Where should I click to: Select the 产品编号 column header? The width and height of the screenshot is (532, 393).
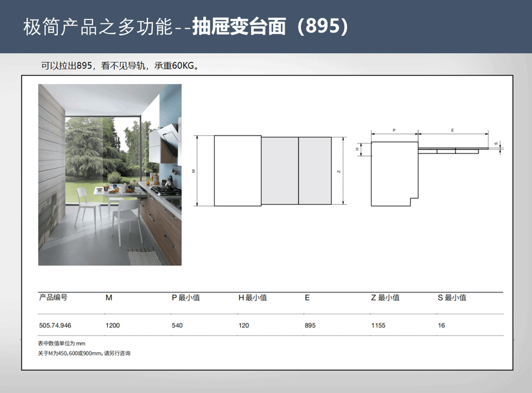(x=53, y=298)
